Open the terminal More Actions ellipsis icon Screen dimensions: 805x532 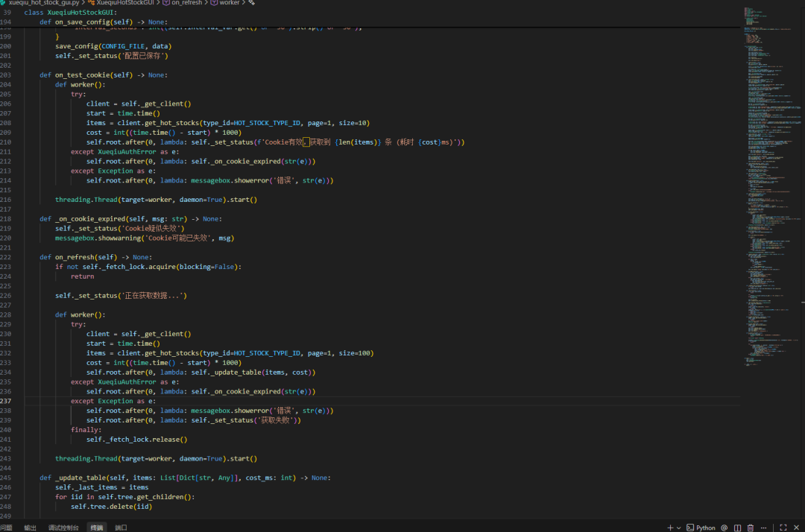(763, 528)
